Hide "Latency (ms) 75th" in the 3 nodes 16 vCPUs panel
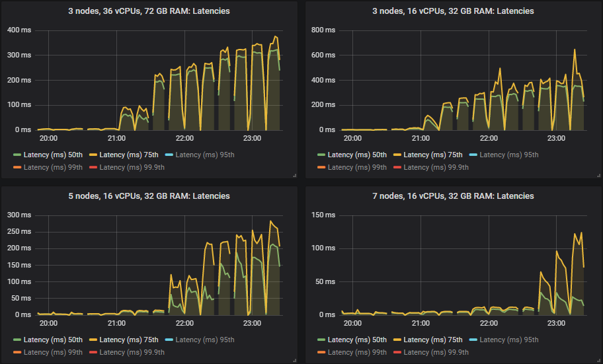603x364 pixels. (432, 155)
